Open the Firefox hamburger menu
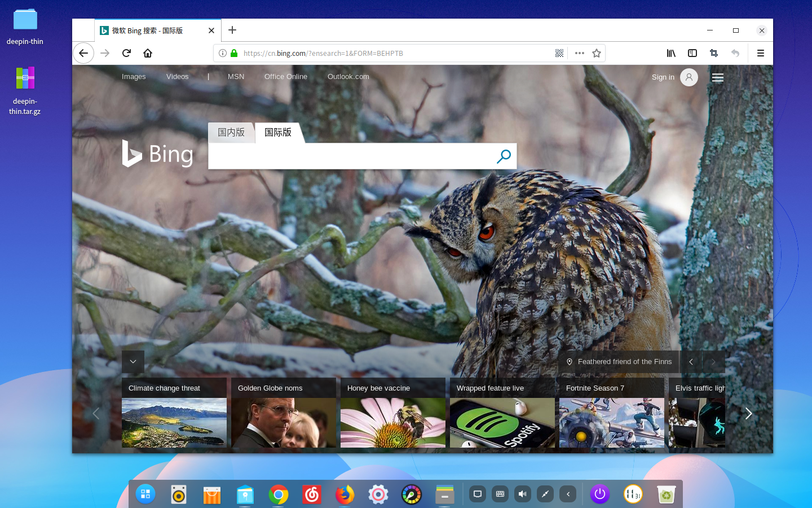The width and height of the screenshot is (812, 508). 761,53
